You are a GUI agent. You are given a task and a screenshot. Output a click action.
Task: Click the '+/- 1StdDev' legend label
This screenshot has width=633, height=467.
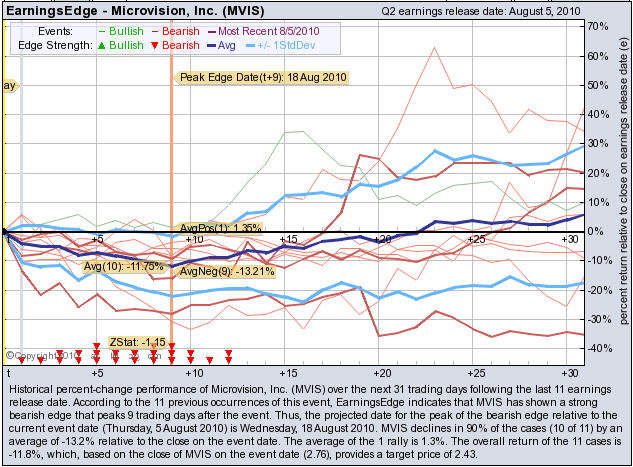click(286, 45)
